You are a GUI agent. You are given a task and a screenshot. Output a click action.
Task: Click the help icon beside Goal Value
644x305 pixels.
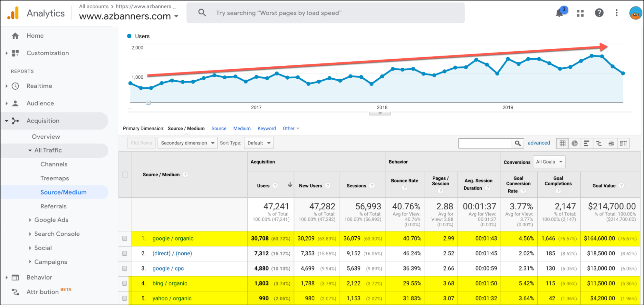pos(621,186)
